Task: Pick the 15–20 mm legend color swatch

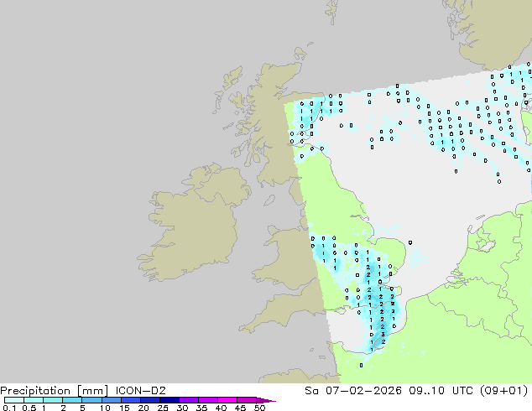Action: (130, 400)
